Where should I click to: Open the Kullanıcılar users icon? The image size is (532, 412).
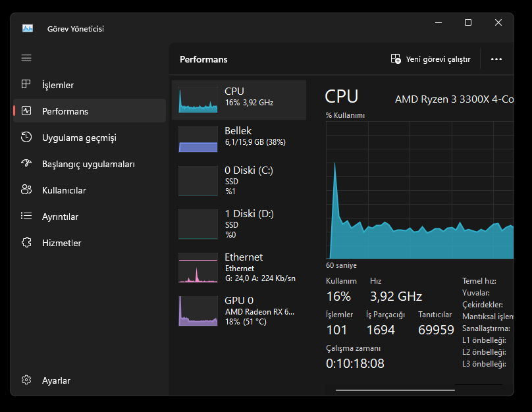tap(26, 190)
